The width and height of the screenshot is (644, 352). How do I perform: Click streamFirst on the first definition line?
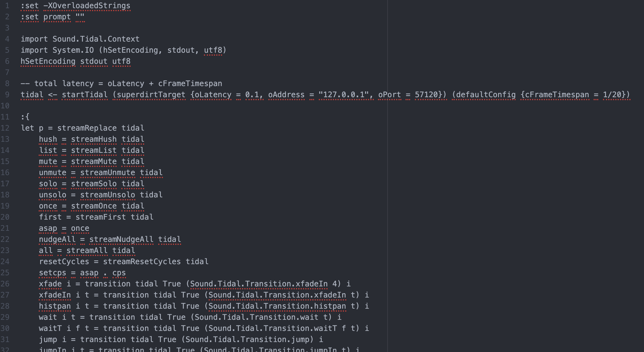[100, 217]
